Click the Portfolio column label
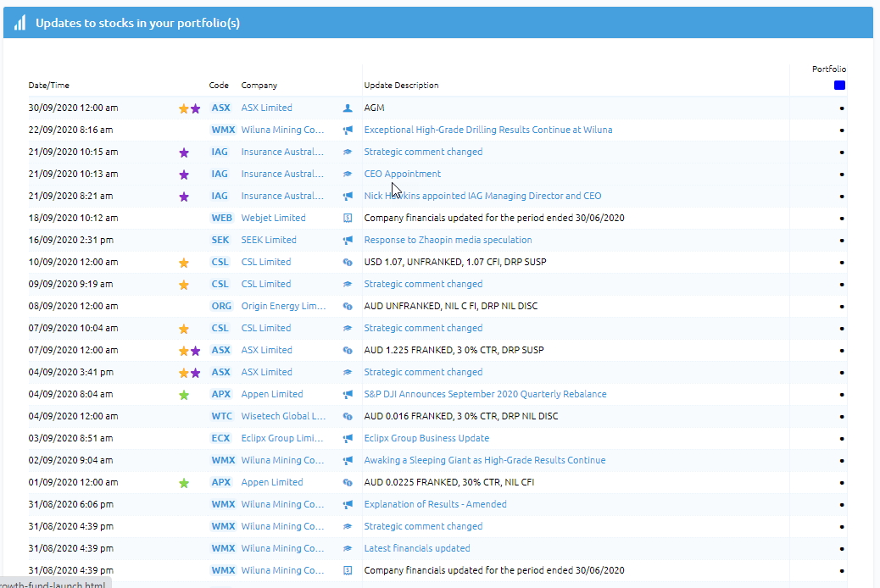Screen dimensions: 880x588 829,69
